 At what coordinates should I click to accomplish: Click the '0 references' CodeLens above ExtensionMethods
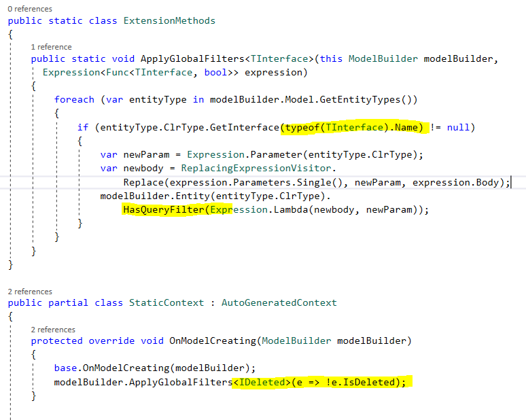pyautogui.click(x=30, y=9)
